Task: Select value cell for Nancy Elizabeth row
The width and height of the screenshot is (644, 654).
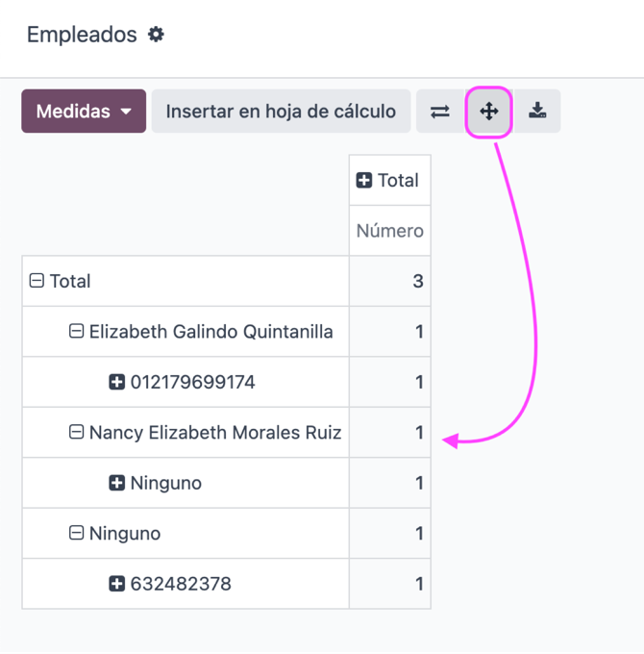Action: [389, 433]
